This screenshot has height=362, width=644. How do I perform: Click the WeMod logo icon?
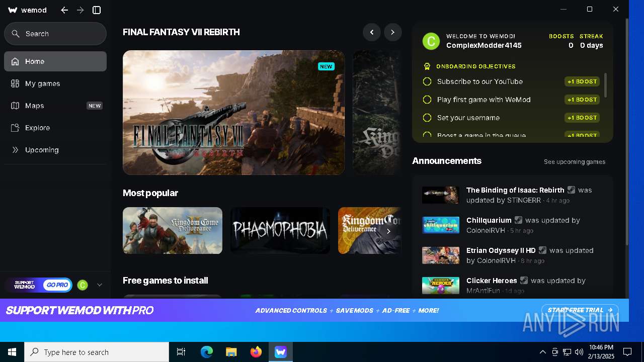pyautogui.click(x=13, y=10)
